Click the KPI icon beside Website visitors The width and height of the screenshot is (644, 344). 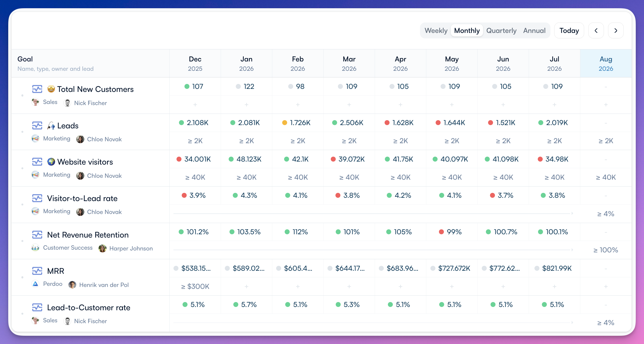pyautogui.click(x=37, y=162)
